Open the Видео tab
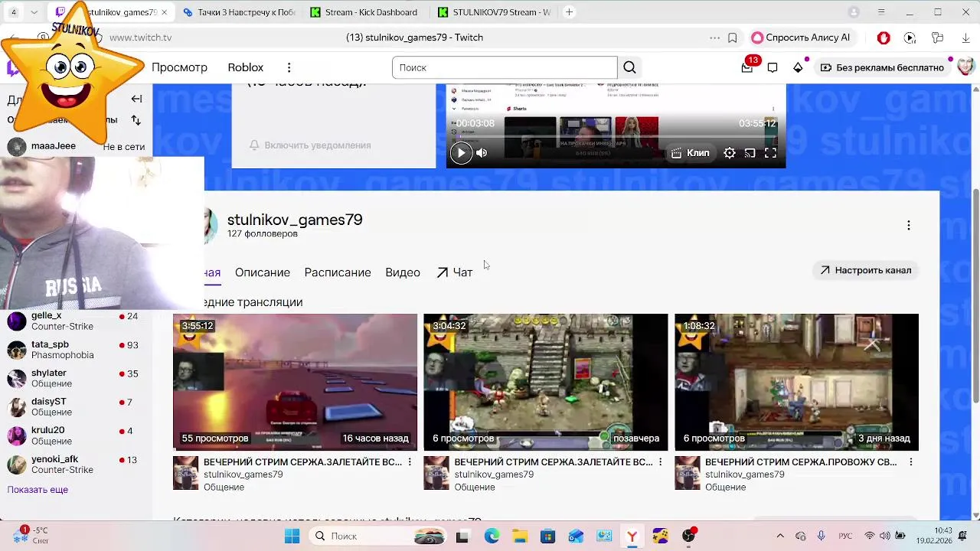Viewport: 980px width, 551px height. pos(403,272)
